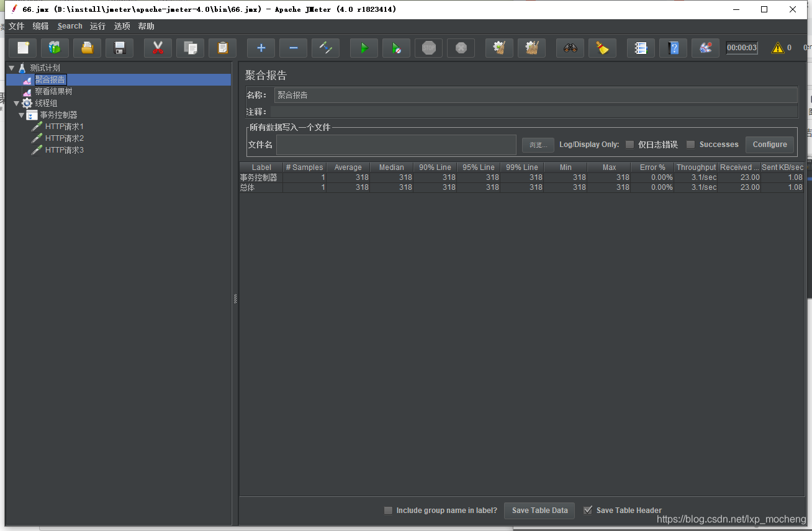Click into the 注释 comment field
Image resolution: width=812 pixels, height=531 pixels.
coord(534,112)
